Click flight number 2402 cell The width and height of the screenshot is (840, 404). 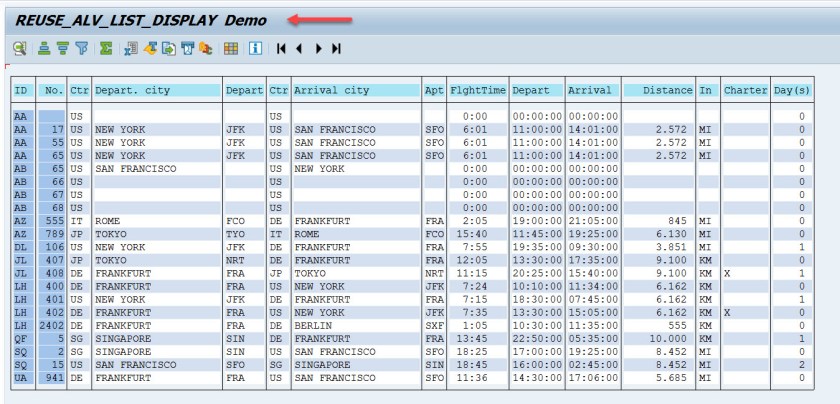(51, 326)
